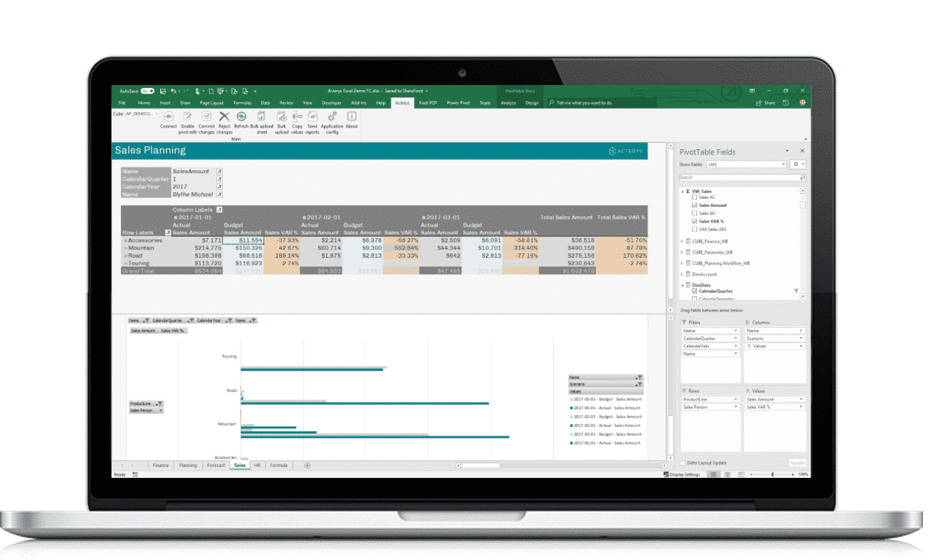Click the Refresh icon in ribbon

click(241, 116)
